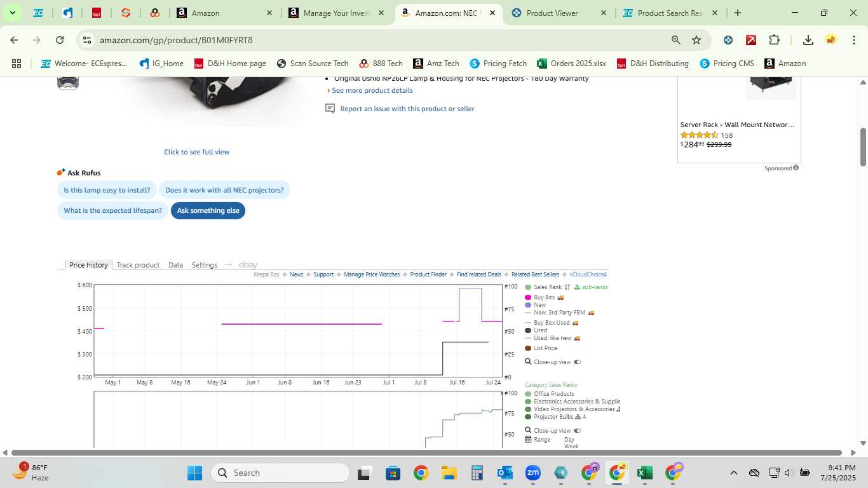This screenshot has height=488, width=868.
Task: Open the Pricing Fetch bookmark
Action: click(x=498, y=64)
